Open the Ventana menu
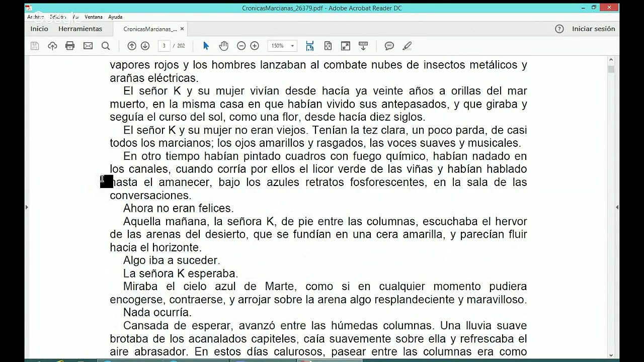644x362 pixels. click(94, 17)
